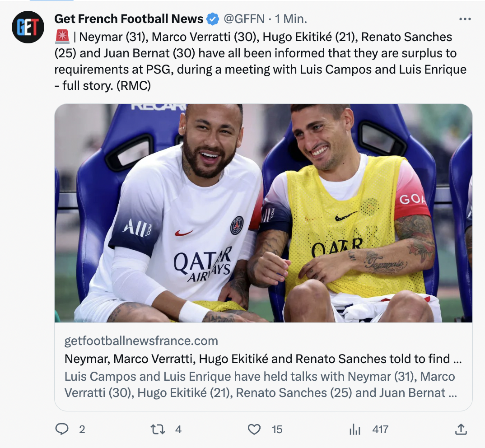Click the GFFN profile avatar
Viewport: 485px width, 448px height.
click(28, 27)
